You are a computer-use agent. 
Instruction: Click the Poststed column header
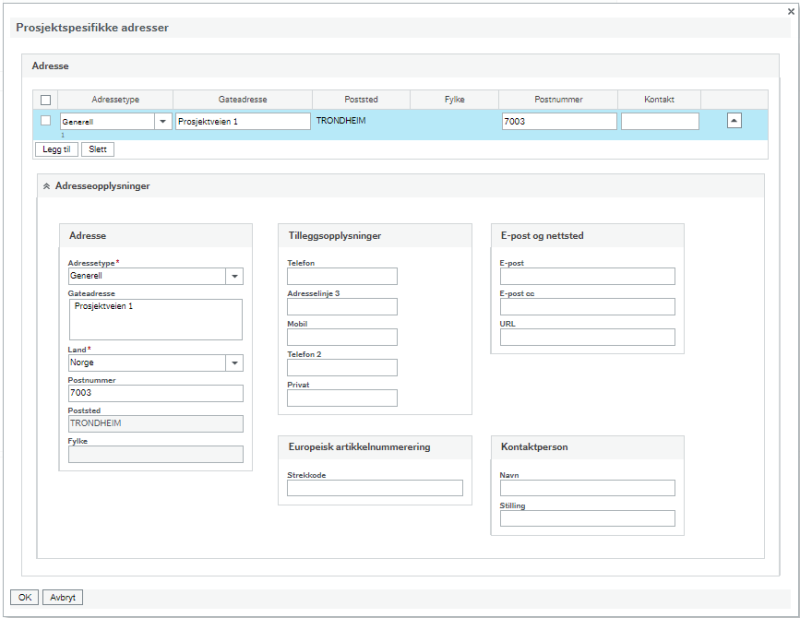click(x=361, y=100)
